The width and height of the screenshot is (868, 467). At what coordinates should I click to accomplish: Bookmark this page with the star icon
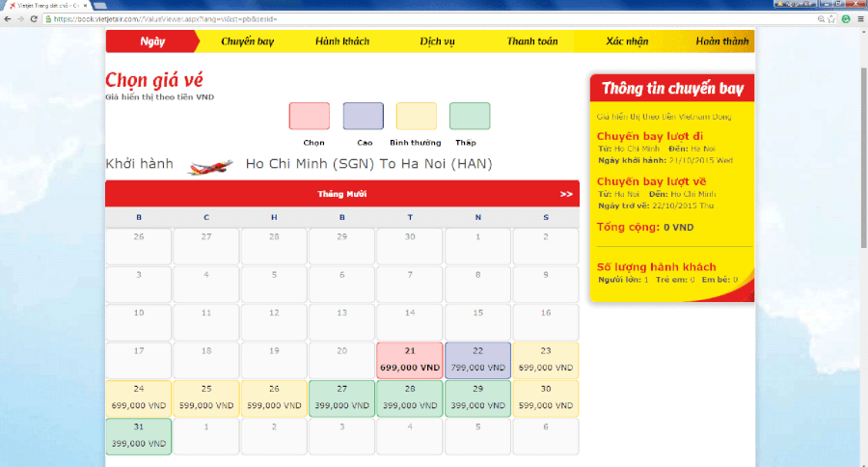[832, 18]
